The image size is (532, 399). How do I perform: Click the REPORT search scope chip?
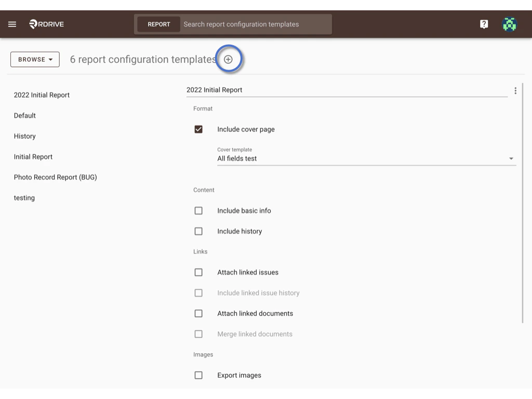pyautogui.click(x=158, y=24)
